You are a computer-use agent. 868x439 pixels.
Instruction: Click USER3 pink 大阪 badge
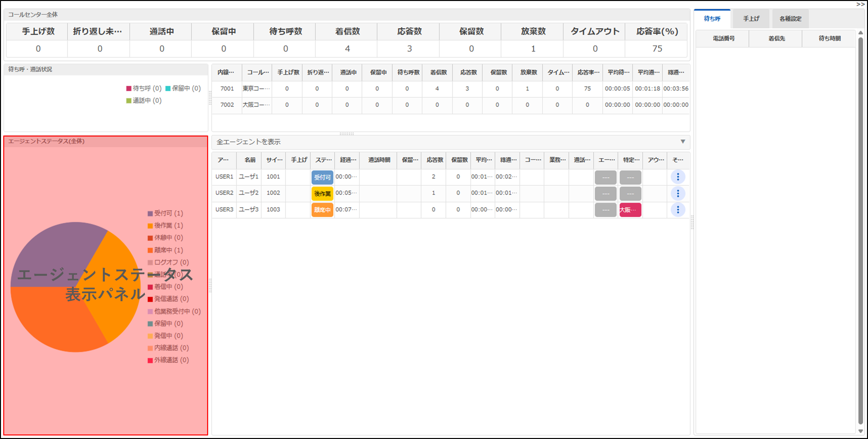(x=630, y=210)
